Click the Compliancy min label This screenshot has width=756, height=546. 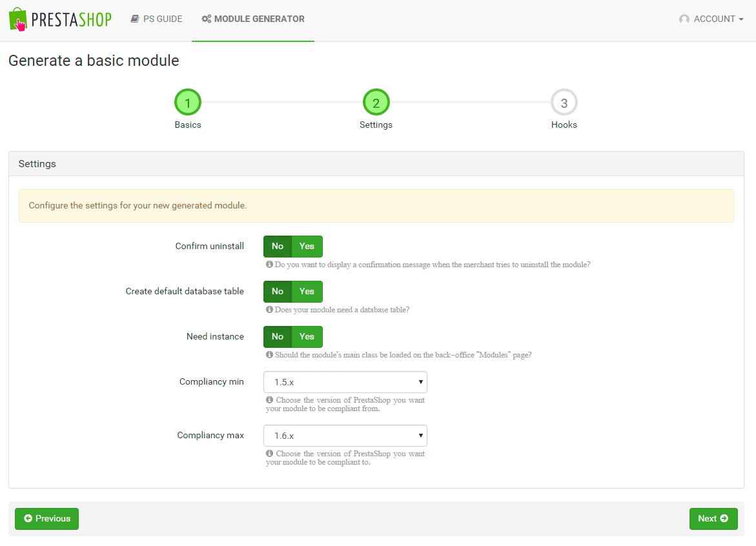212,381
